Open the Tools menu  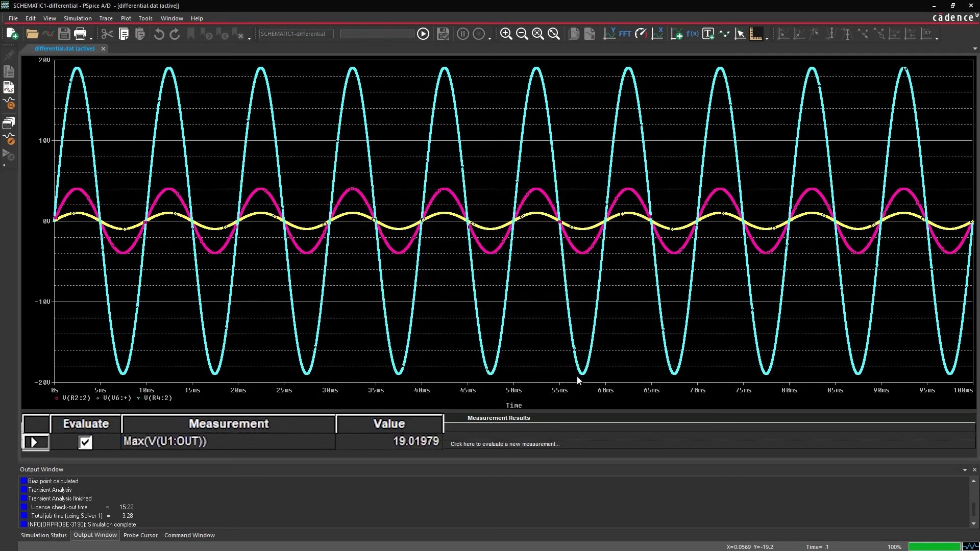click(145, 18)
